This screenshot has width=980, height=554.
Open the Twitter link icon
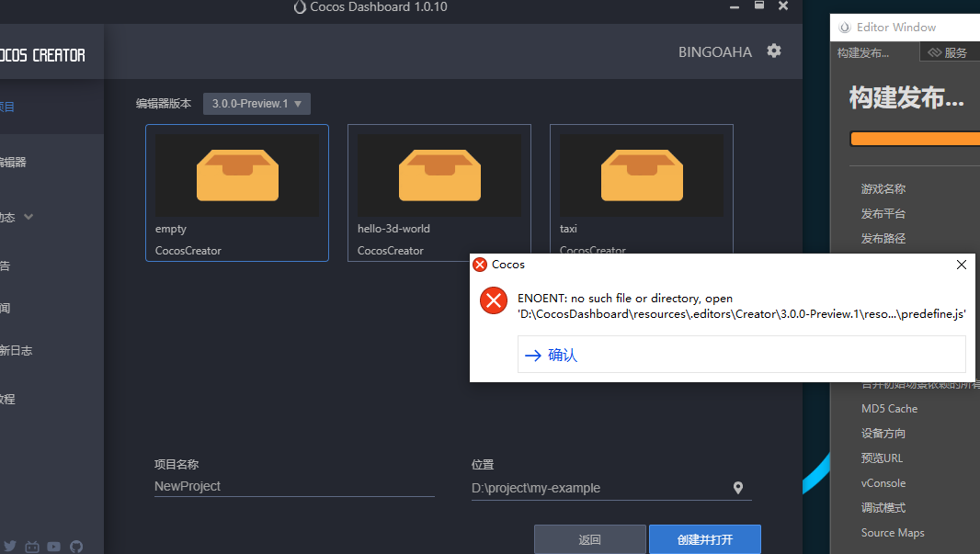[9, 547]
